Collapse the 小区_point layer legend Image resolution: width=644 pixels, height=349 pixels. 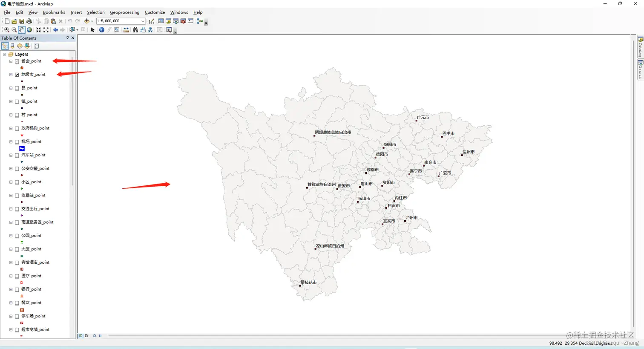click(11, 182)
